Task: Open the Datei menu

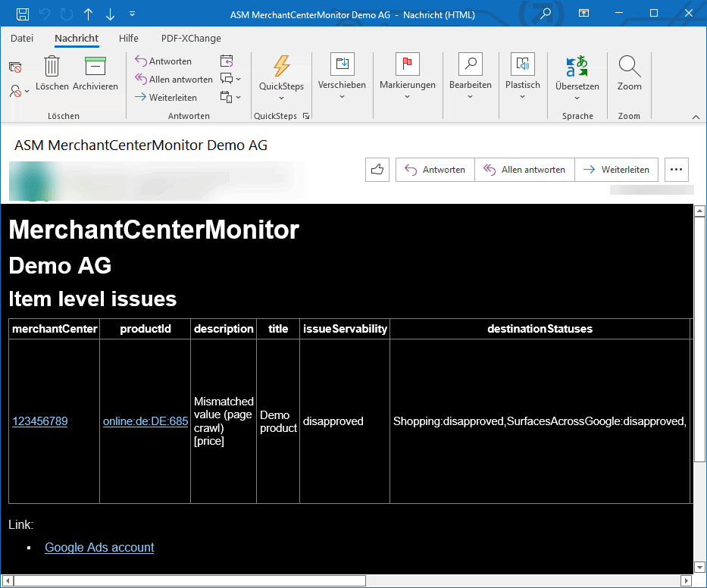Action: pos(22,39)
